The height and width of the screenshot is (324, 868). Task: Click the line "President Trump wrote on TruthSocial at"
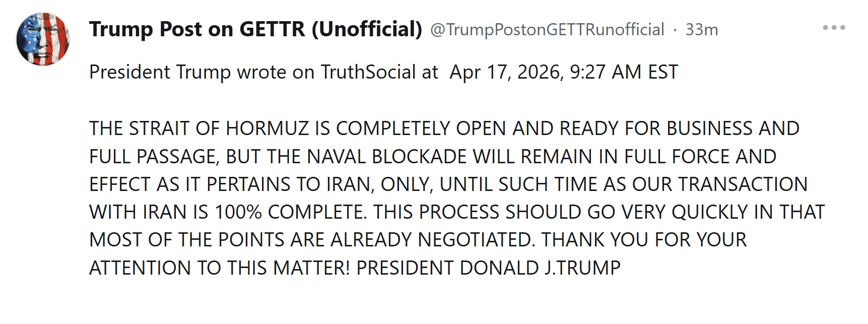point(263,72)
